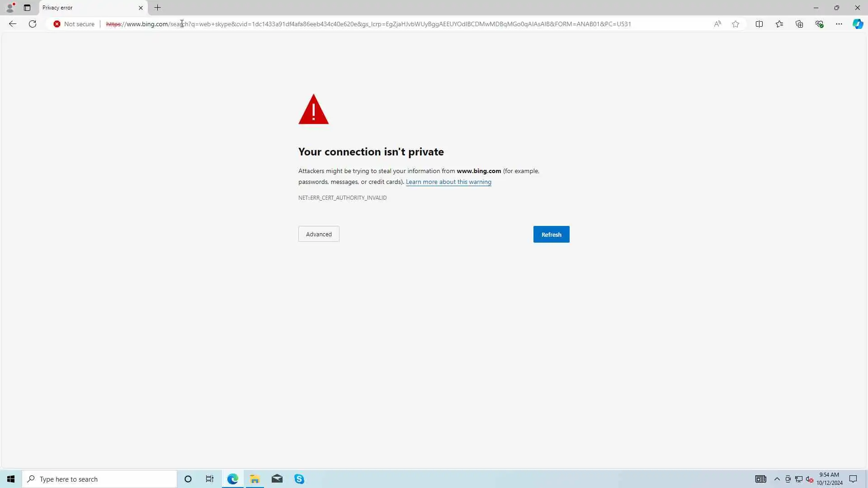Click the Not secure warning badge
Viewport: 868px width, 488px height.
[74, 24]
